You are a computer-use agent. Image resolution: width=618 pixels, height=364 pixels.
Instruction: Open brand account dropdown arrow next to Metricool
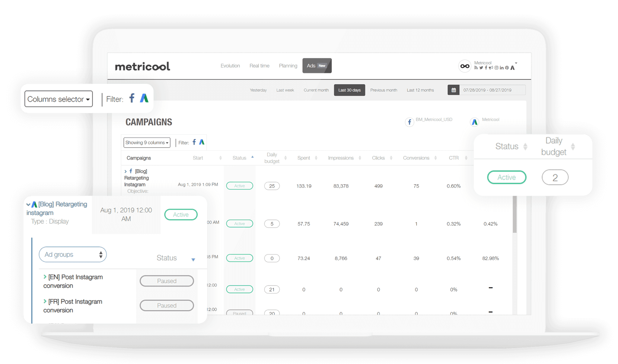pyautogui.click(x=516, y=63)
